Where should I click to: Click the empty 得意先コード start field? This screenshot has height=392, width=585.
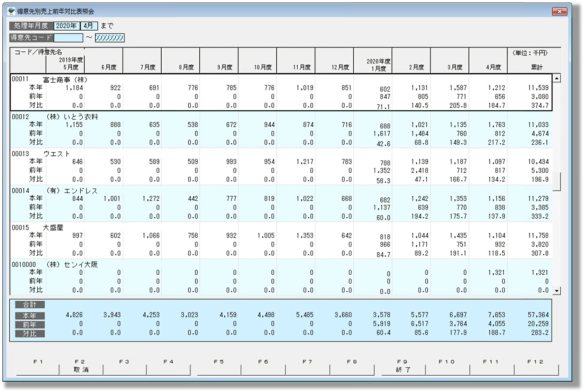[x=68, y=38]
